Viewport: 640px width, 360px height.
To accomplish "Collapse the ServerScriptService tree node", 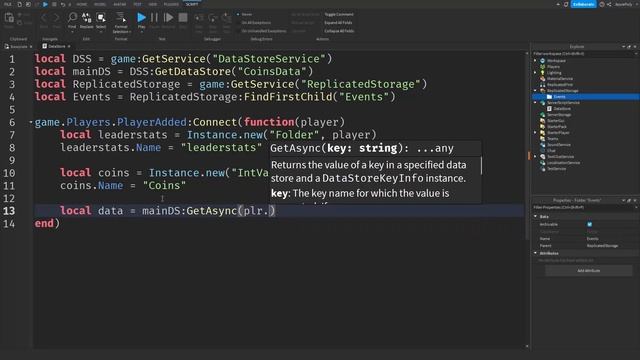I will 536,103.
